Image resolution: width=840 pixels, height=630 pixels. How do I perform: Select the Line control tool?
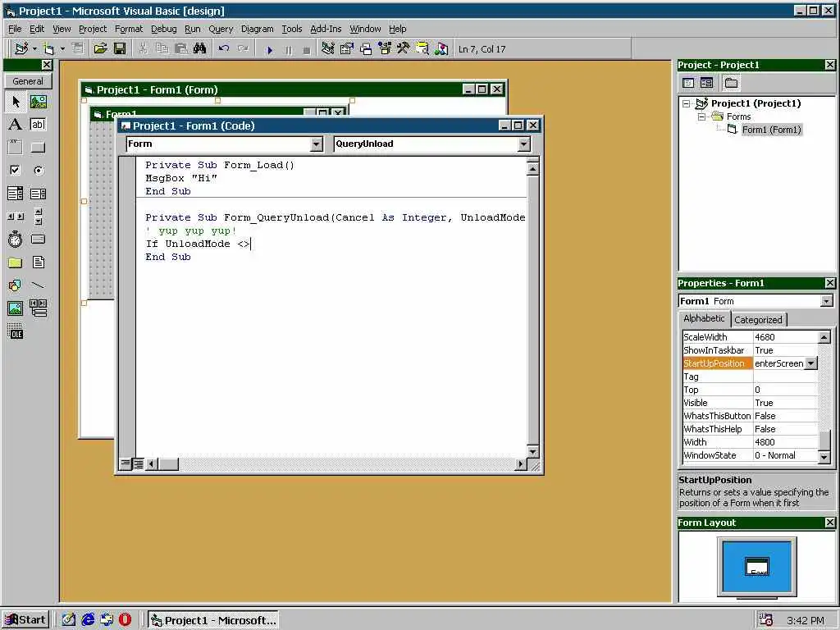point(38,285)
